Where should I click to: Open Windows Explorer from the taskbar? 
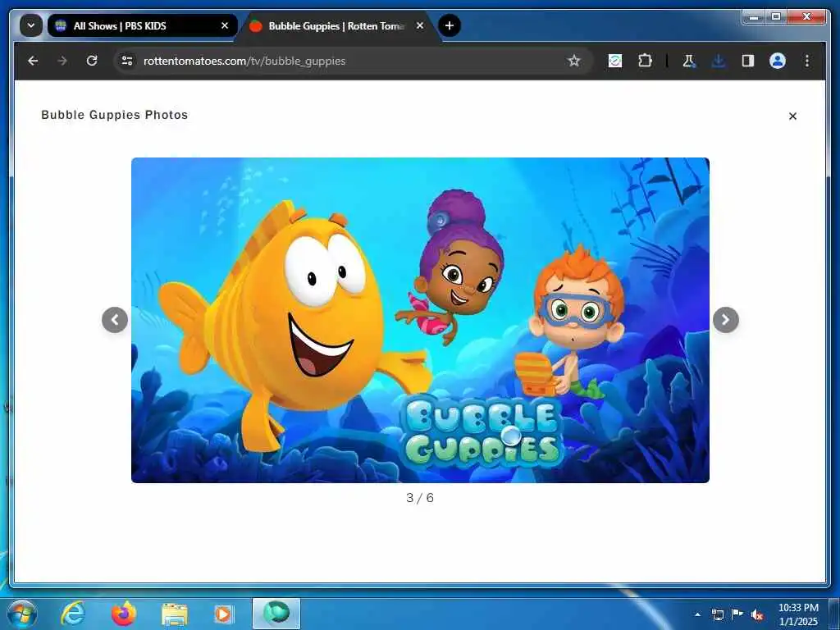(x=175, y=614)
